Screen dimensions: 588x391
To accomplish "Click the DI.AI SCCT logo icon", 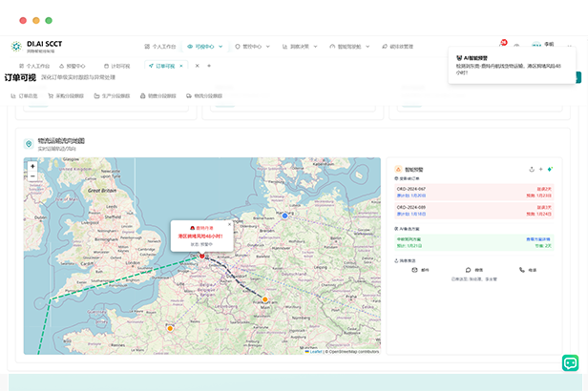I will (x=16, y=46).
